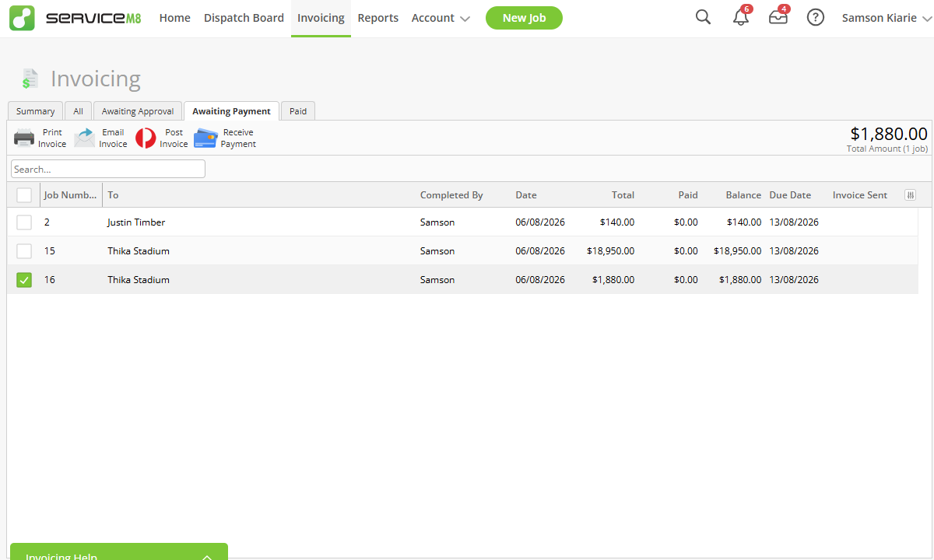Image resolution: width=934 pixels, height=560 pixels.
Task: Switch to the Summary tab
Action: tap(35, 111)
